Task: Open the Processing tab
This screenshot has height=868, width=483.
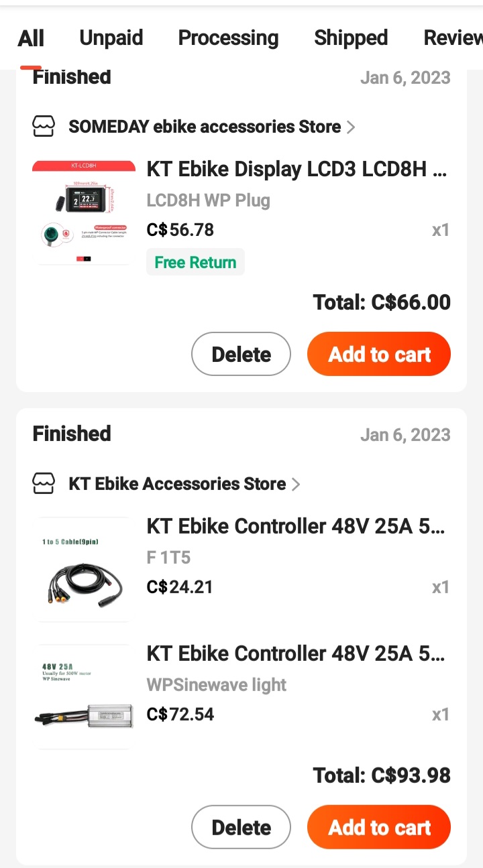Action: (x=228, y=38)
